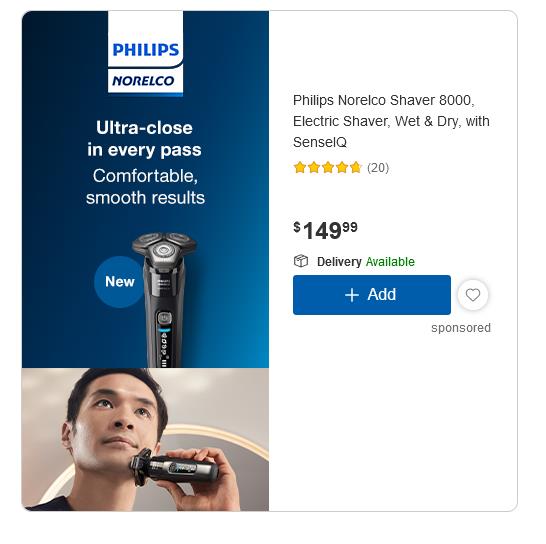This screenshot has height=544, width=546.
Task: Click the sponsored label
Action: coord(461,328)
